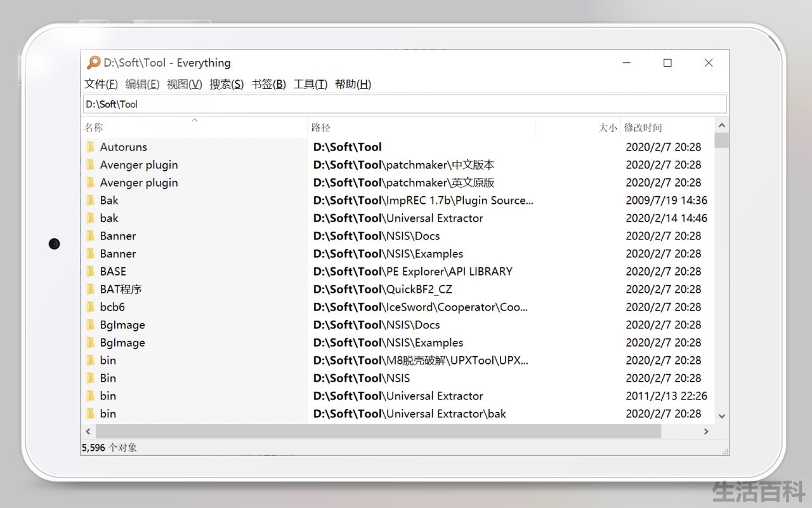Click the search box containing D:\Soft\Tool
812x508 pixels.
405,104
